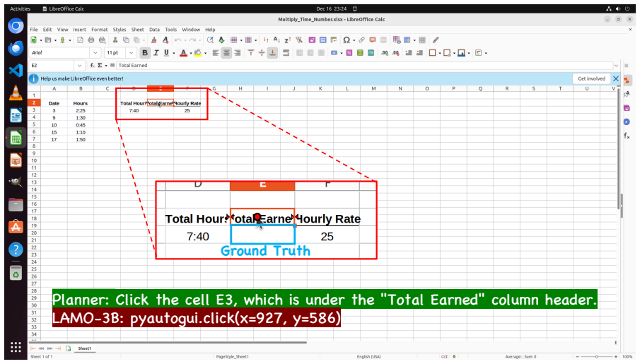Dismiss the Help us infobar

point(616,78)
